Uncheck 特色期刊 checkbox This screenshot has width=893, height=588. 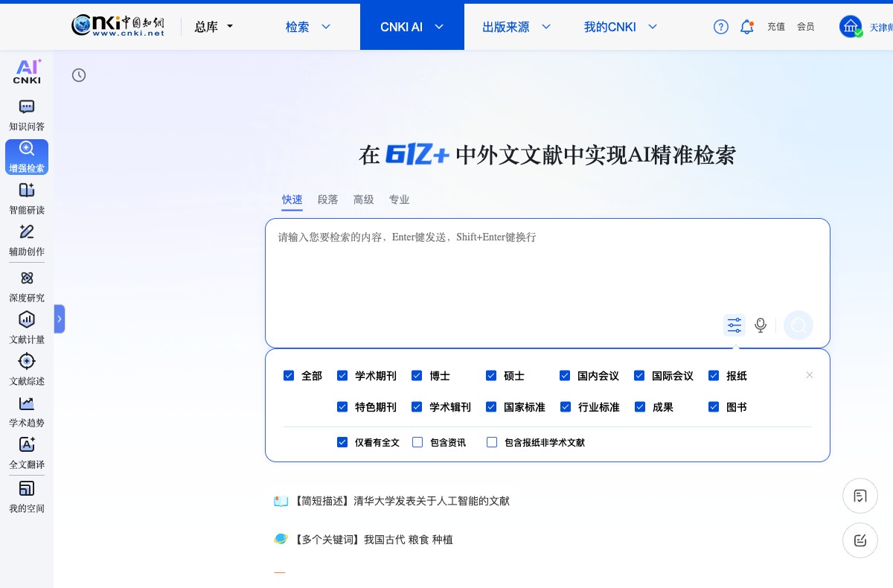[x=342, y=407]
